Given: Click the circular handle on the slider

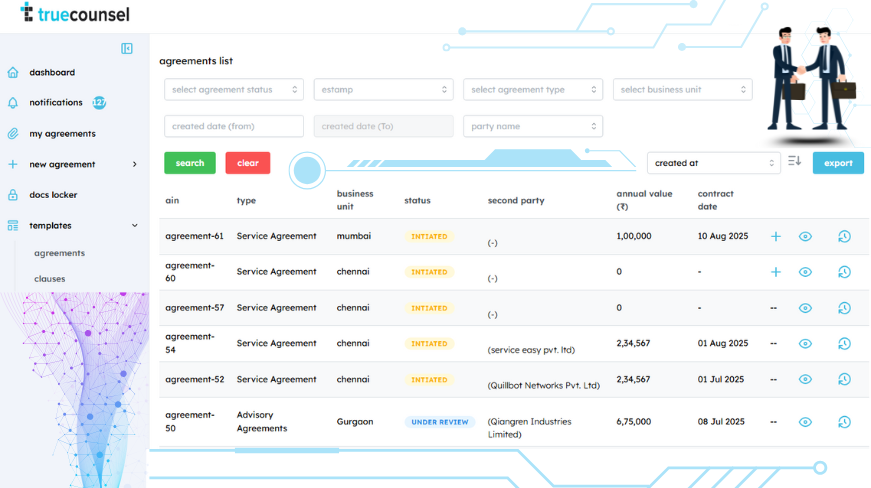Looking at the screenshot, I should coord(308,170).
